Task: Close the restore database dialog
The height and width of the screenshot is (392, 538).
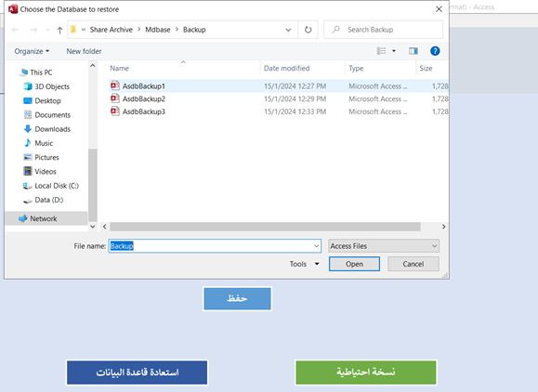Action: (439, 9)
